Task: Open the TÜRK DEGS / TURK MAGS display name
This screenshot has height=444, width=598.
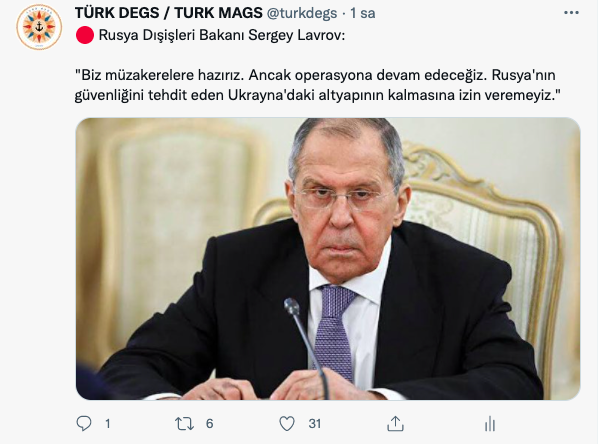Action: point(169,13)
